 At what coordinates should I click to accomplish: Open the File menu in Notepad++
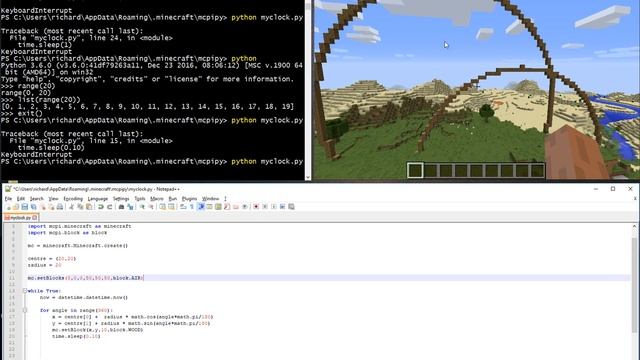coord(8,199)
